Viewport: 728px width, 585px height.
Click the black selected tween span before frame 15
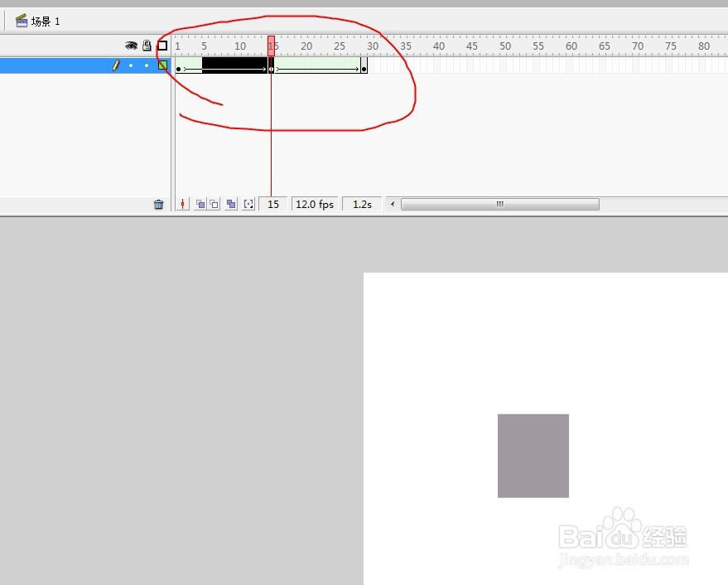(x=235, y=65)
